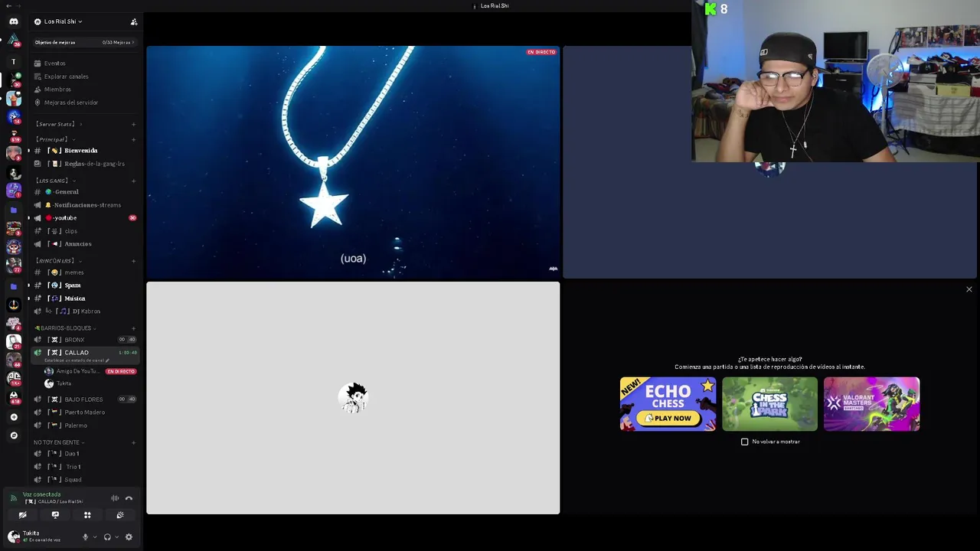Open headphone output options arrow
980x551 pixels.
(117, 537)
